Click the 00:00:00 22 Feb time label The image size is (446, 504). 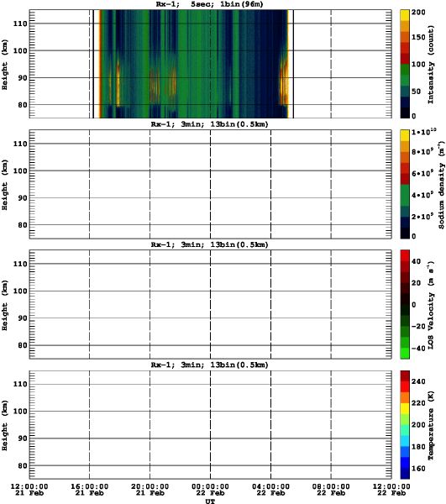[x=210, y=490]
